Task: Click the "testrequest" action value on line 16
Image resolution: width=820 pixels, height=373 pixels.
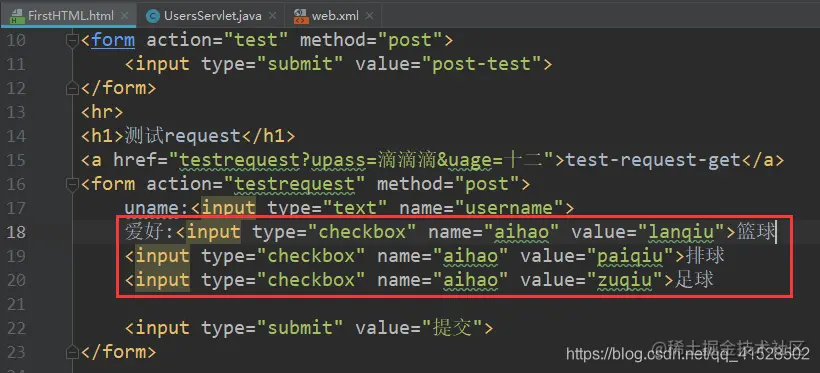Action: (x=295, y=184)
